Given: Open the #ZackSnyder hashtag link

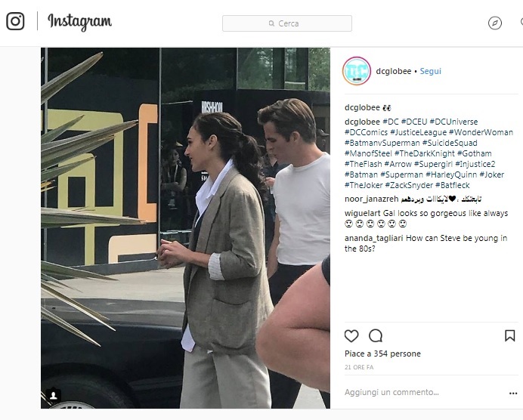Looking at the screenshot, I should (409, 185).
